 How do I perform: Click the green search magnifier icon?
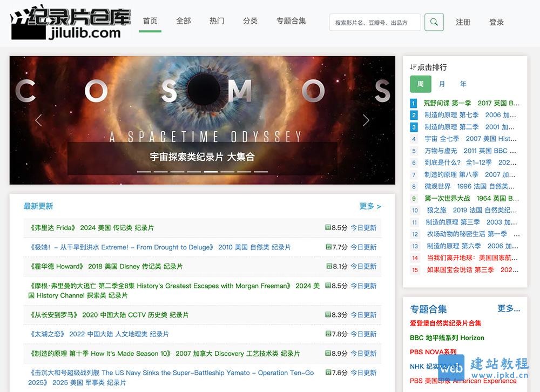434,22
